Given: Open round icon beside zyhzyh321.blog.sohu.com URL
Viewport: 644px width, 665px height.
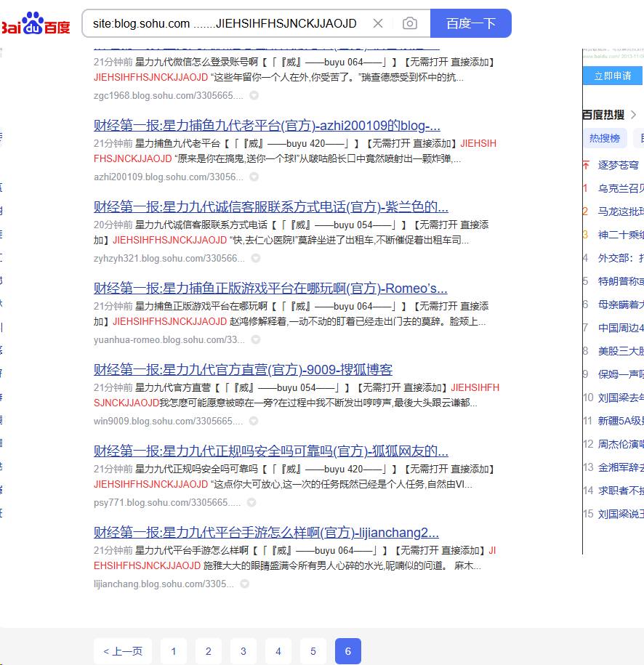Looking at the screenshot, I should pyautogui.click(x=255, y=258).
